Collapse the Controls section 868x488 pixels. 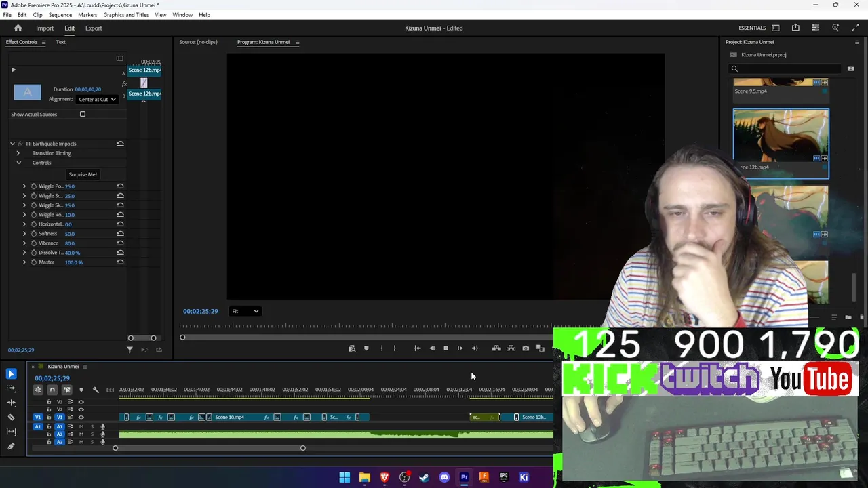(18, 163)
